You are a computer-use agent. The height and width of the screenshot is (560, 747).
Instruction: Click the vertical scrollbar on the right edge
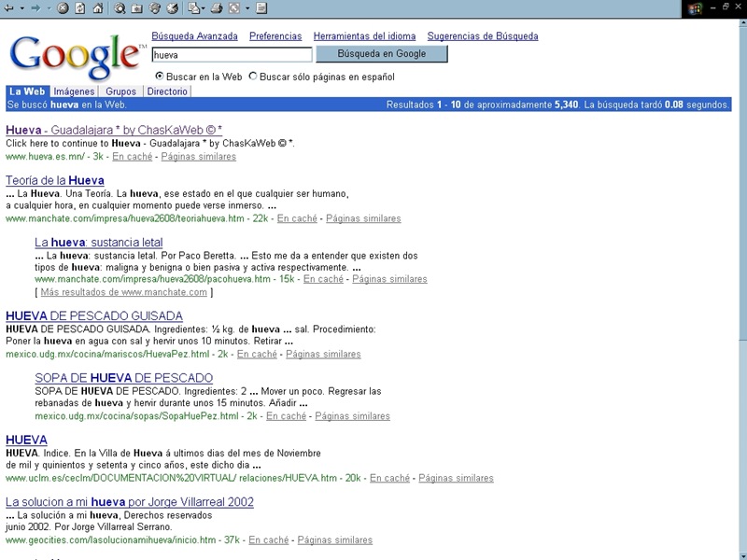(742, 289)
